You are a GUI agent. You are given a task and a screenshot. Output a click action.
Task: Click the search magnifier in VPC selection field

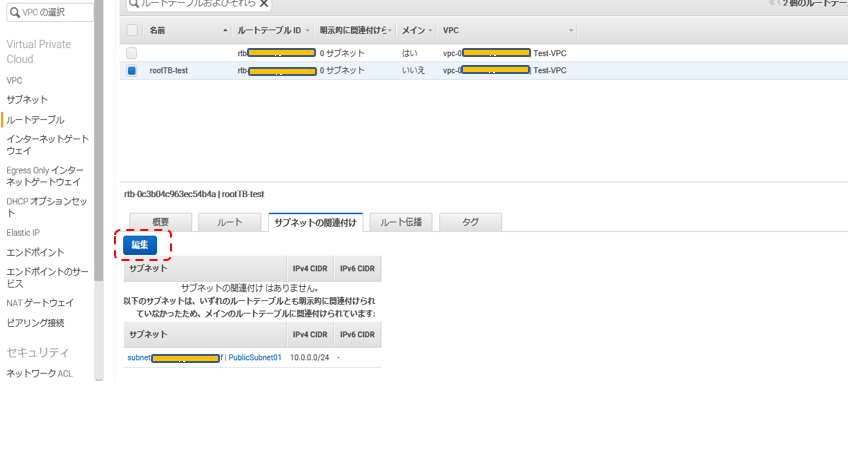coord(15,12)
